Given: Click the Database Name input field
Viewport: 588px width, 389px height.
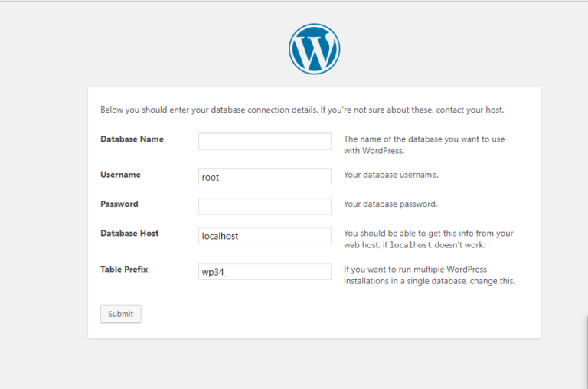Looking at the screenshot, I should click(264, 142).
